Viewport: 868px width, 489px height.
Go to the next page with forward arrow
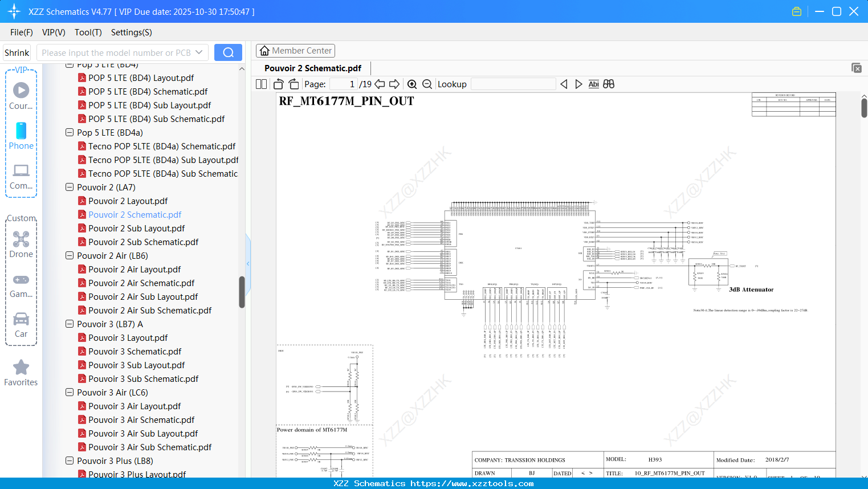[x=394, y=84]
